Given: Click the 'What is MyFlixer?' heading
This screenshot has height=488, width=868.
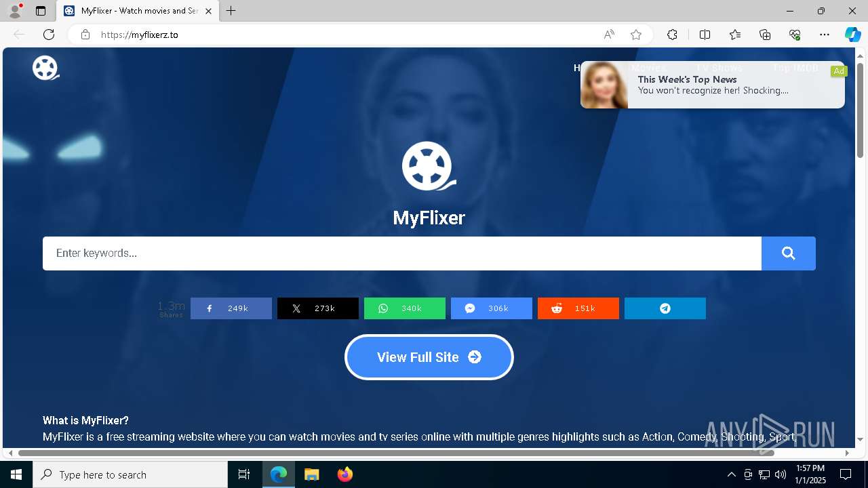Looking at the screenshot, I should [x=85, y=420].
